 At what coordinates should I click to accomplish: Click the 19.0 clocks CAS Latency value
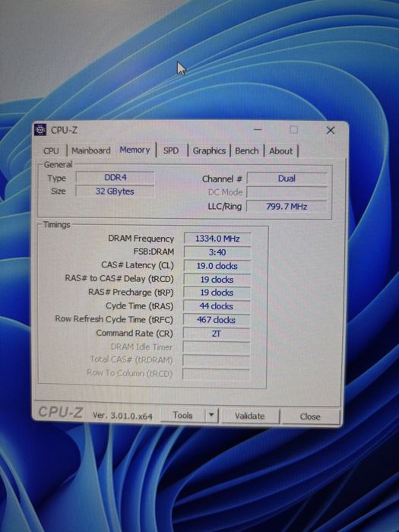point(217,266)
